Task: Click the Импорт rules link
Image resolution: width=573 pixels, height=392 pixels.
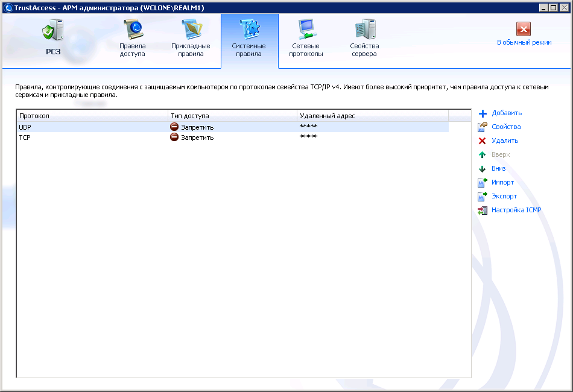Action: point(502,183)
